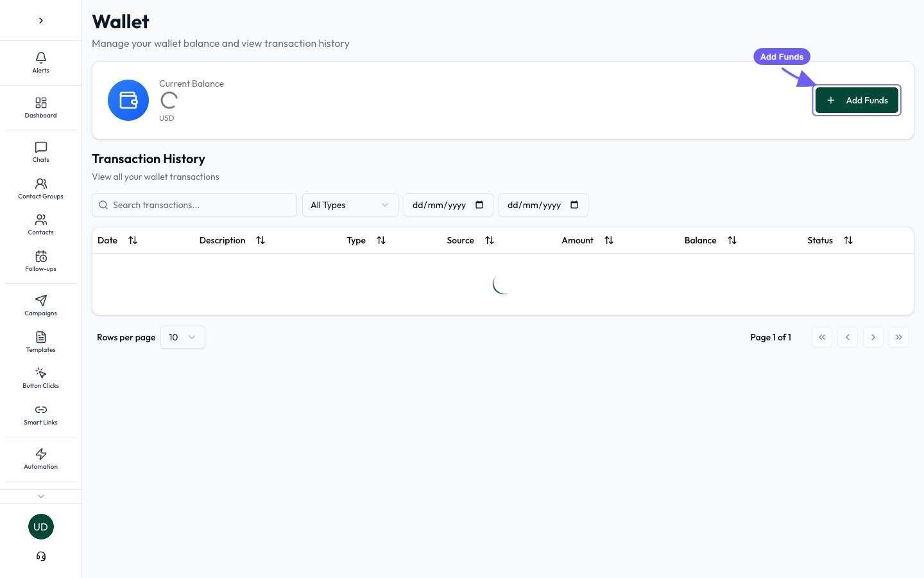Sort transactions by Date column
The height and width of the screenshot is (578, 924).
[117, 240]
